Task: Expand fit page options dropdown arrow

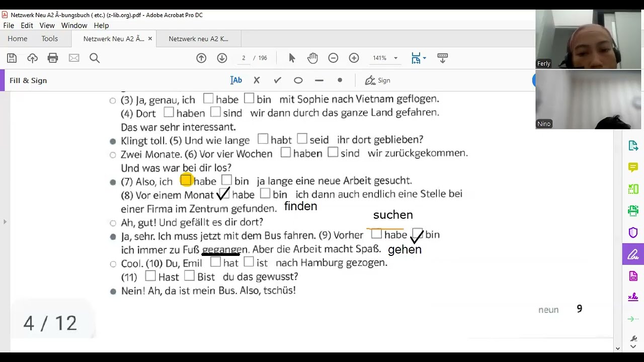Action: click(425, 58)
